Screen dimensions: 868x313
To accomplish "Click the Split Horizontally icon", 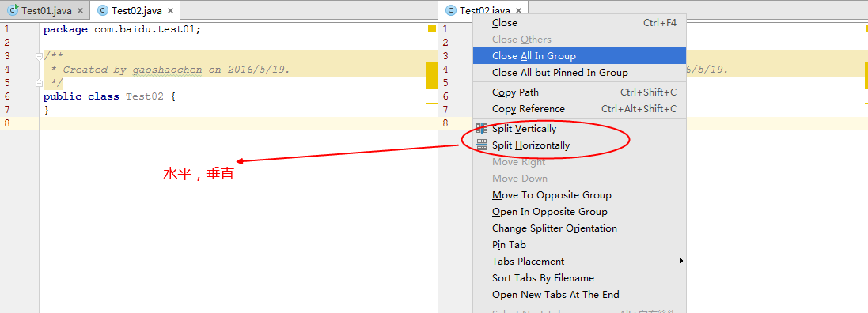I will [x=482, y=145].
